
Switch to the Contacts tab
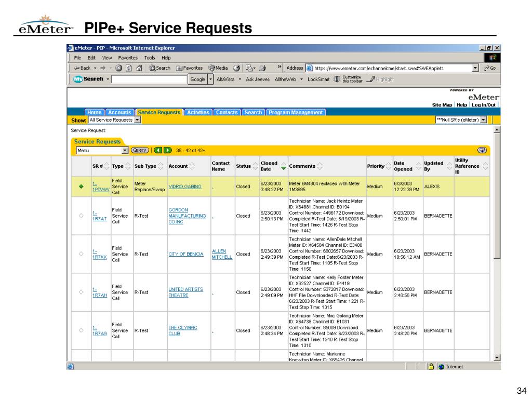227,112
